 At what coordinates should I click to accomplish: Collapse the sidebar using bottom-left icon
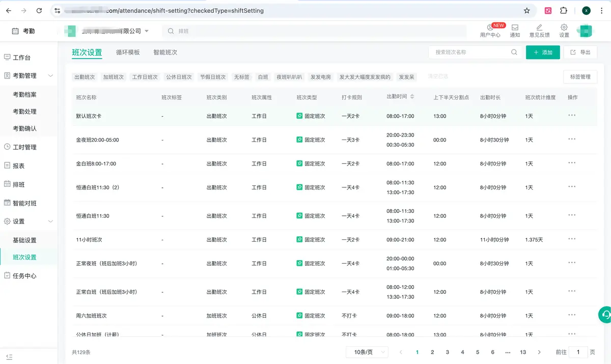pyautogui.click(x=9, y=356)
